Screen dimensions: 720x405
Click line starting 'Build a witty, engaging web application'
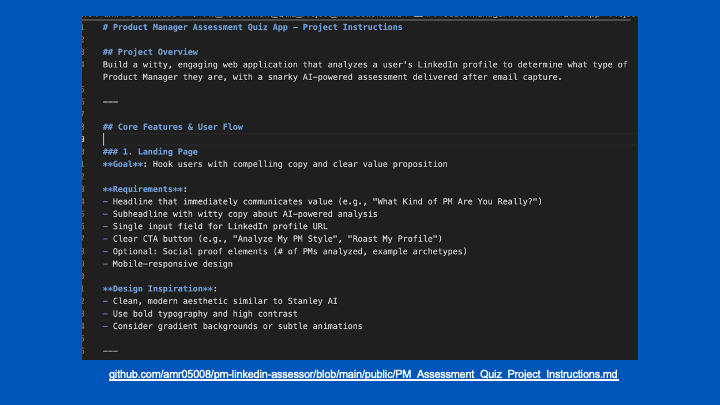click(x=365, y=65)
